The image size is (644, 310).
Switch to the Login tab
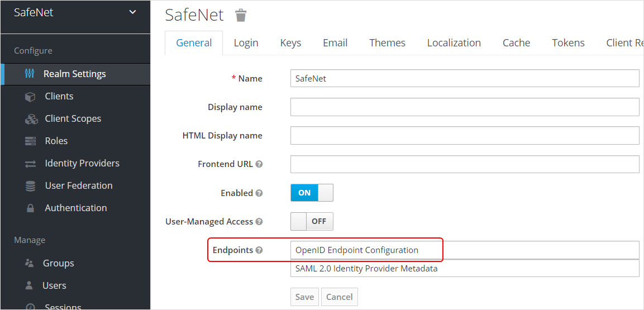[246, 43]
